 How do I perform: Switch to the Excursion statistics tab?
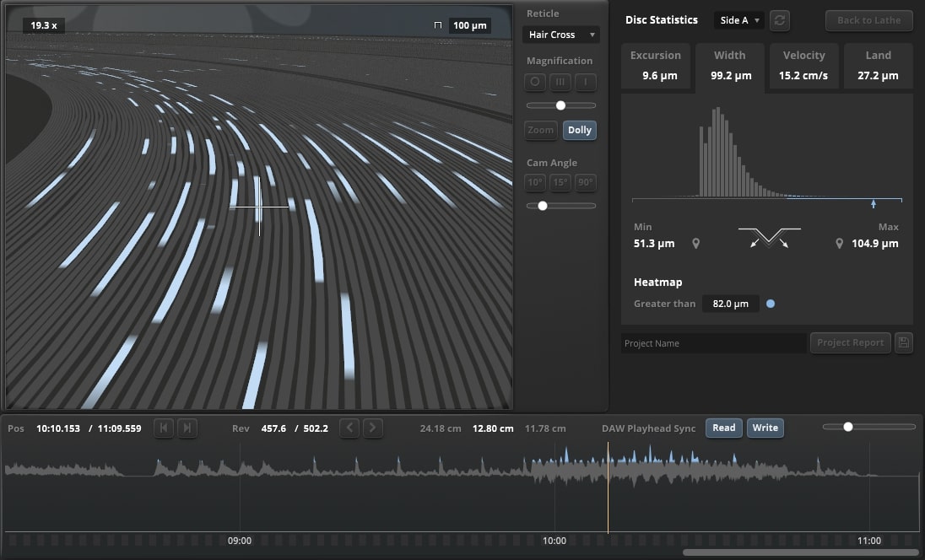click(x=656, y=66)
